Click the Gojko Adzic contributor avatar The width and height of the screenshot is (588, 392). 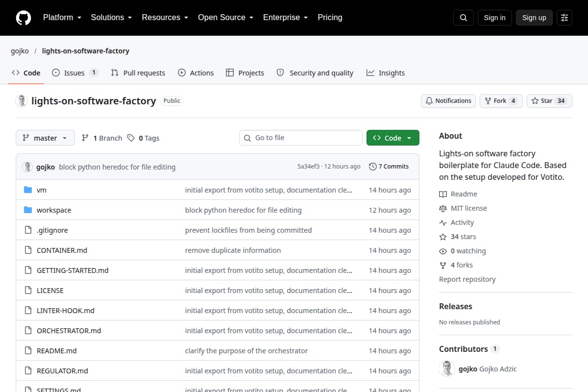pos(447,369)
